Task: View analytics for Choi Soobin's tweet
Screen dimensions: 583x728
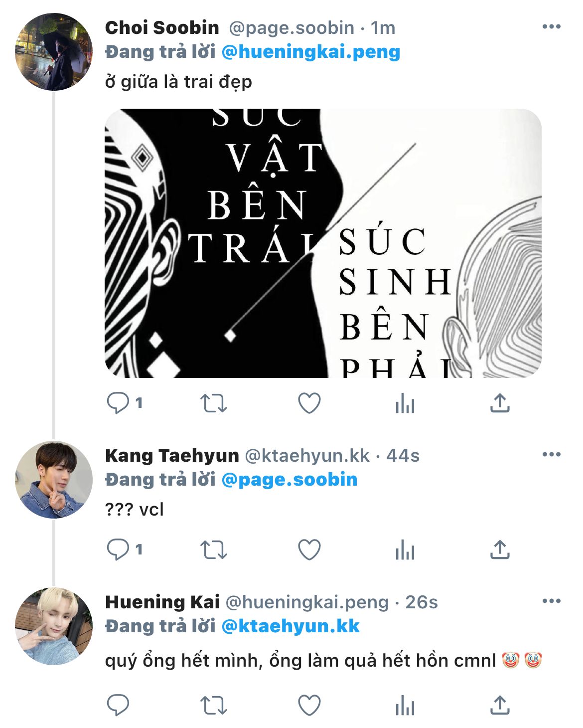Action: [x=405, y=403]
